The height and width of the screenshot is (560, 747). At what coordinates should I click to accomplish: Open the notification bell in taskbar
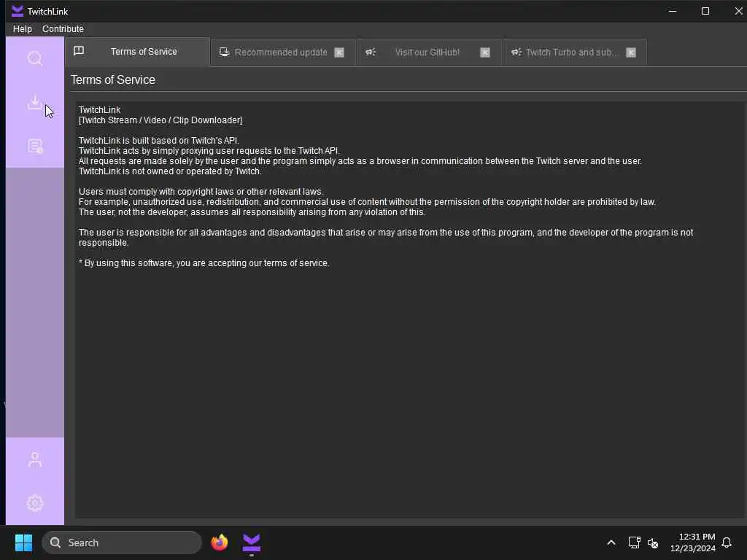(727, 542)
